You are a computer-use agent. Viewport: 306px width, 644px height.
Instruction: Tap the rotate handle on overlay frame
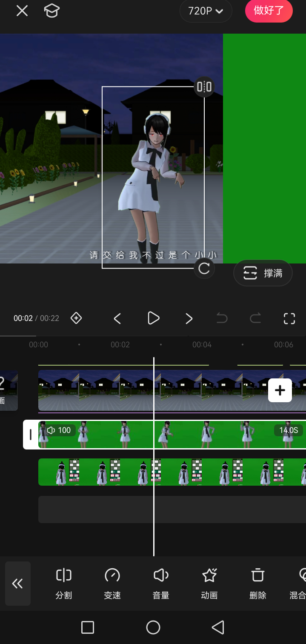tap(204, 269)
